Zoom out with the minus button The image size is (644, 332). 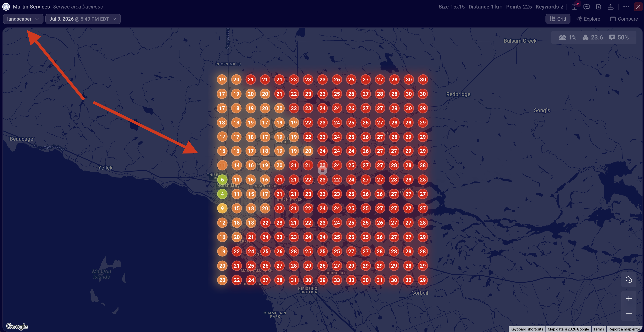pos(629,313)
